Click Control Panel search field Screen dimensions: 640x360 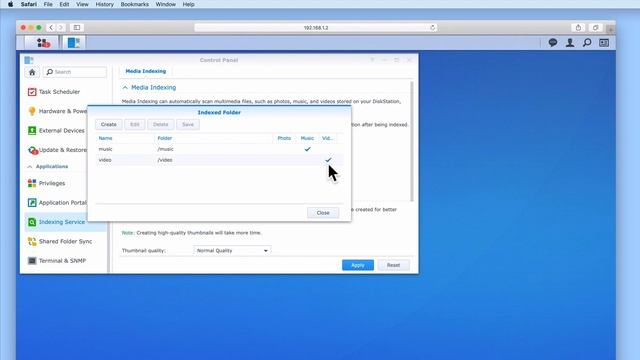[x=75, y=72]
